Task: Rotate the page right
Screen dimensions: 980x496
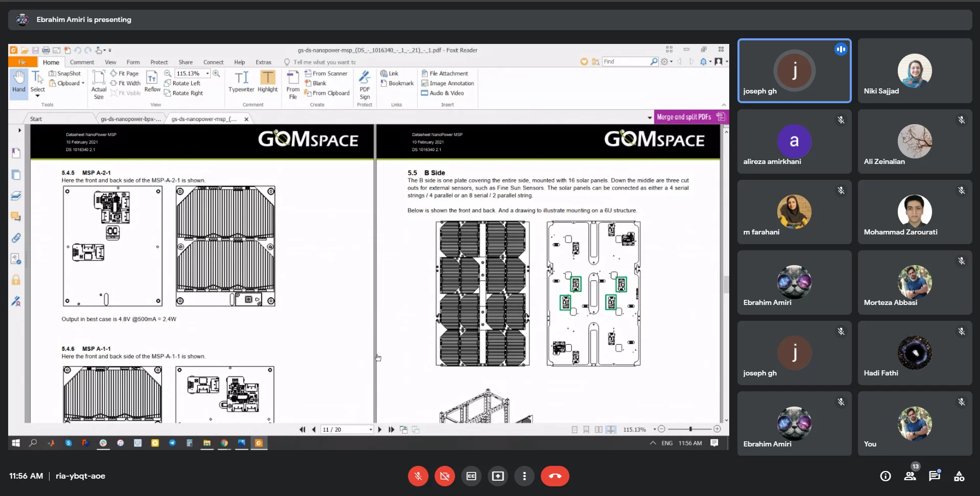Action: click(183, 93)
